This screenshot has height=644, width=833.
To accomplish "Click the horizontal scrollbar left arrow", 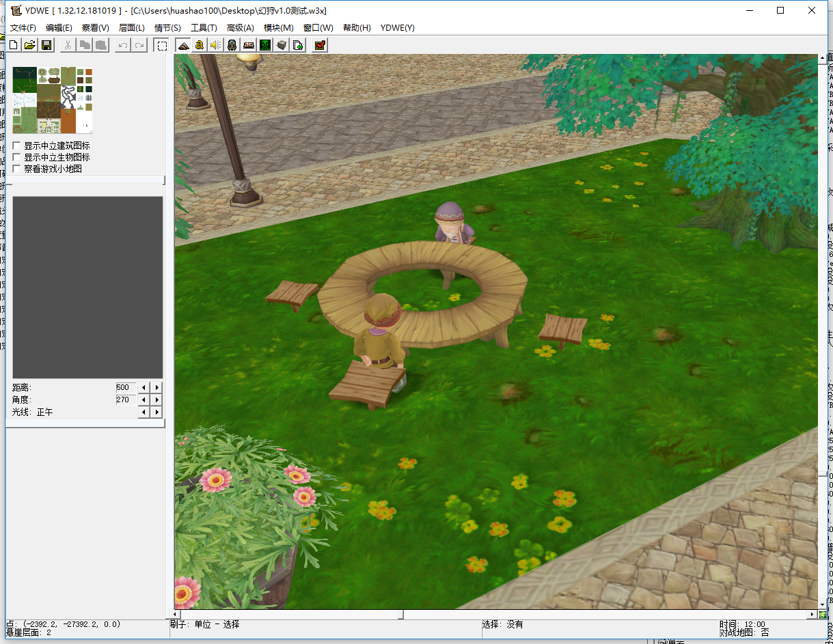I will (x=175, y=614).
